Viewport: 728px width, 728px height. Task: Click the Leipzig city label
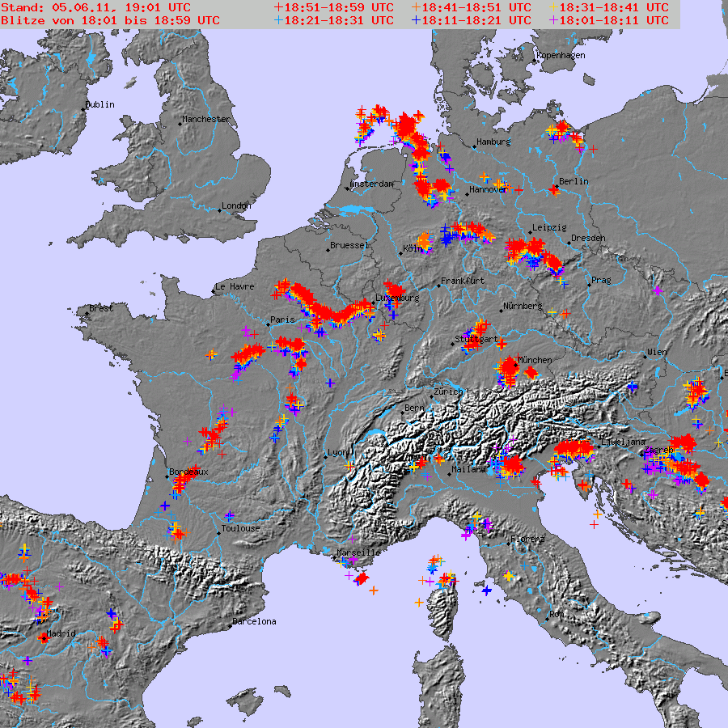point(549,228)
